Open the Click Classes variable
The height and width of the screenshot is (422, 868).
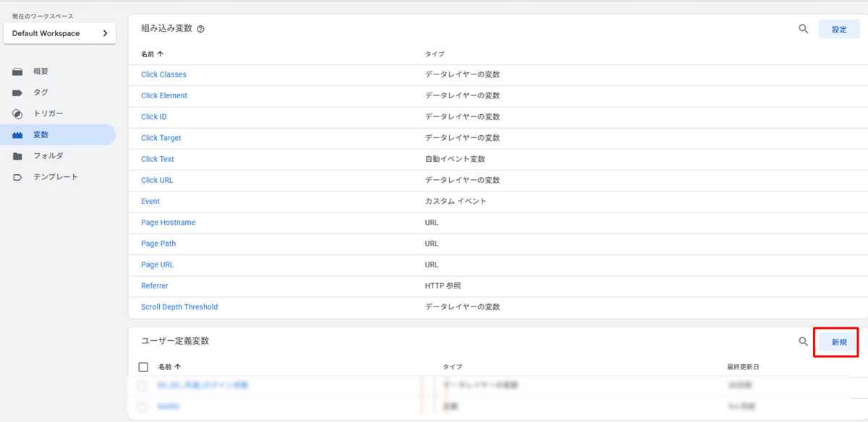tap(163, 74)
